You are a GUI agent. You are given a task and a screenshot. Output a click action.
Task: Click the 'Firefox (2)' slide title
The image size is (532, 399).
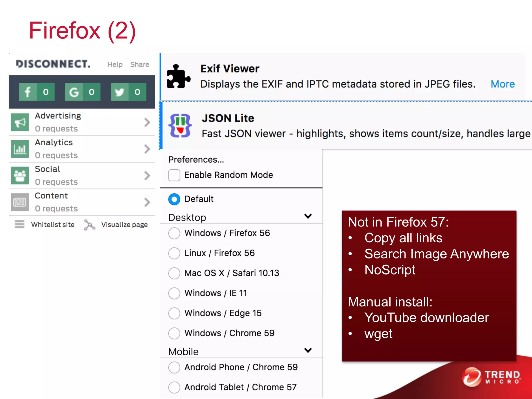pos(82,31)
